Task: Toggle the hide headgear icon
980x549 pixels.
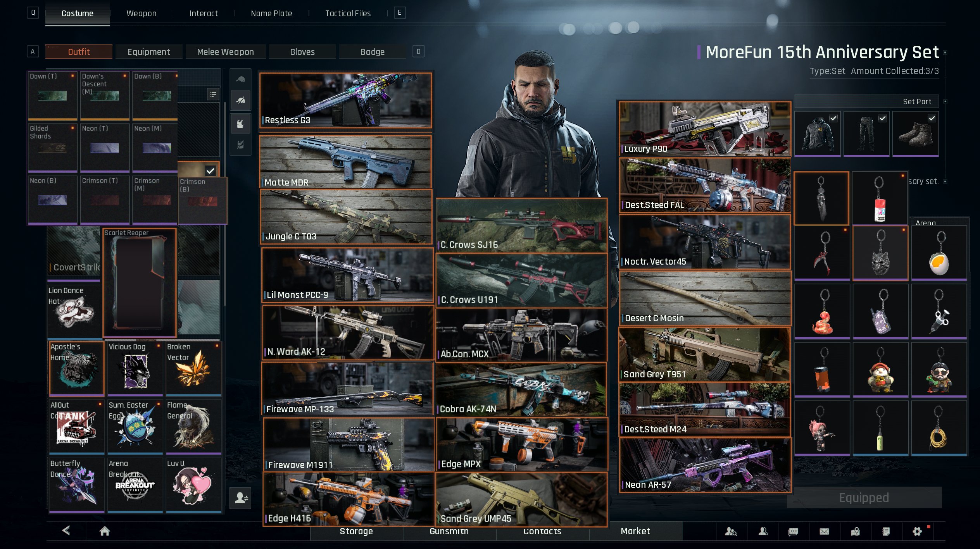Action: click(240, 101)
